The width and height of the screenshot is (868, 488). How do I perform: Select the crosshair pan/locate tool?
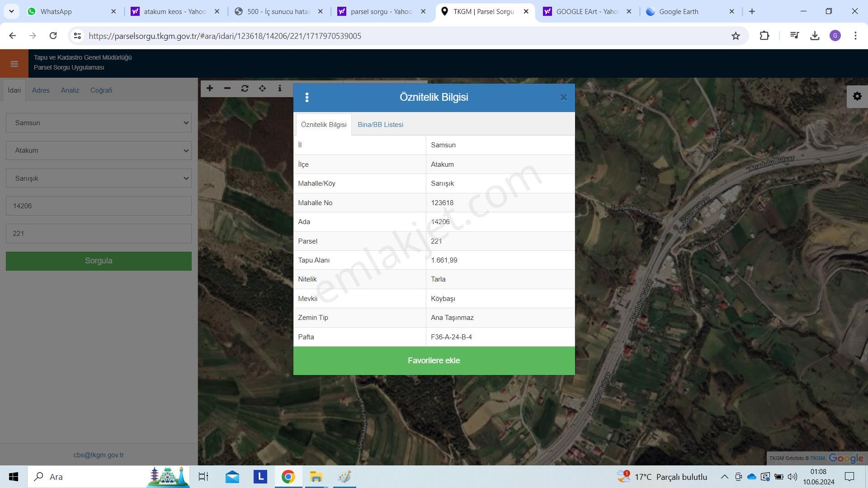pyautogui.click(x=262, y=89)
